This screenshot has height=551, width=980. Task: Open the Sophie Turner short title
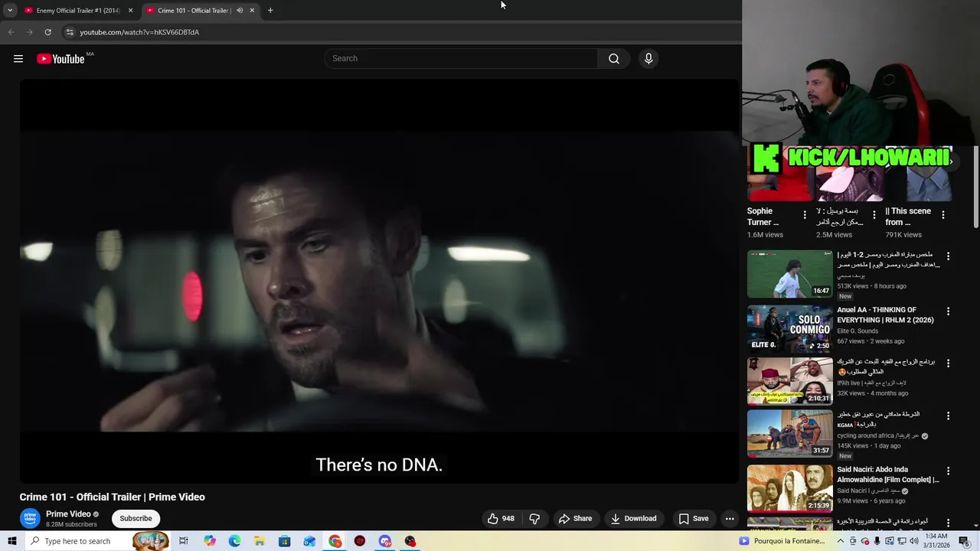(x=763, y=217)
